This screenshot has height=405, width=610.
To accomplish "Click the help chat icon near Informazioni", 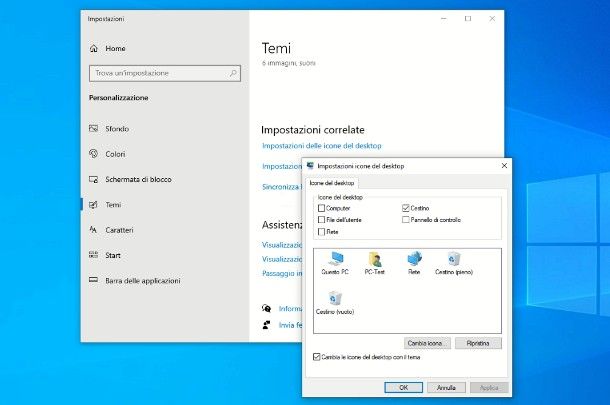I will 266,309.
